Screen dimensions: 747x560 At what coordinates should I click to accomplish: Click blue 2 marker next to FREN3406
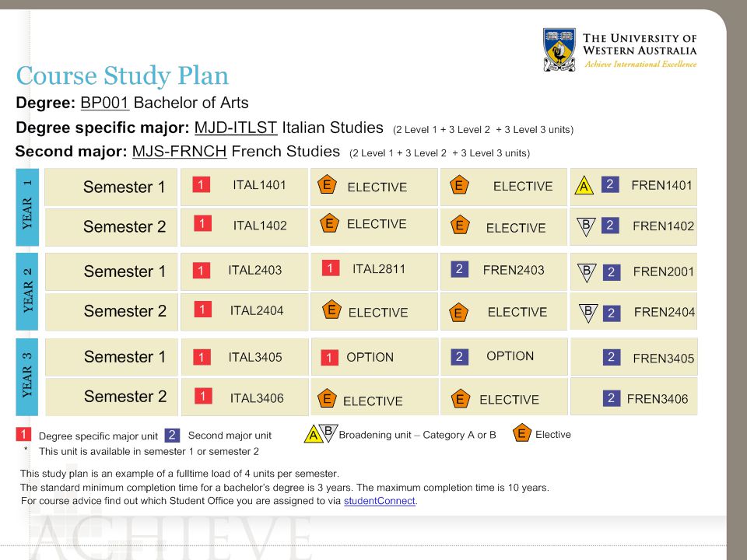tap(612, 398)
